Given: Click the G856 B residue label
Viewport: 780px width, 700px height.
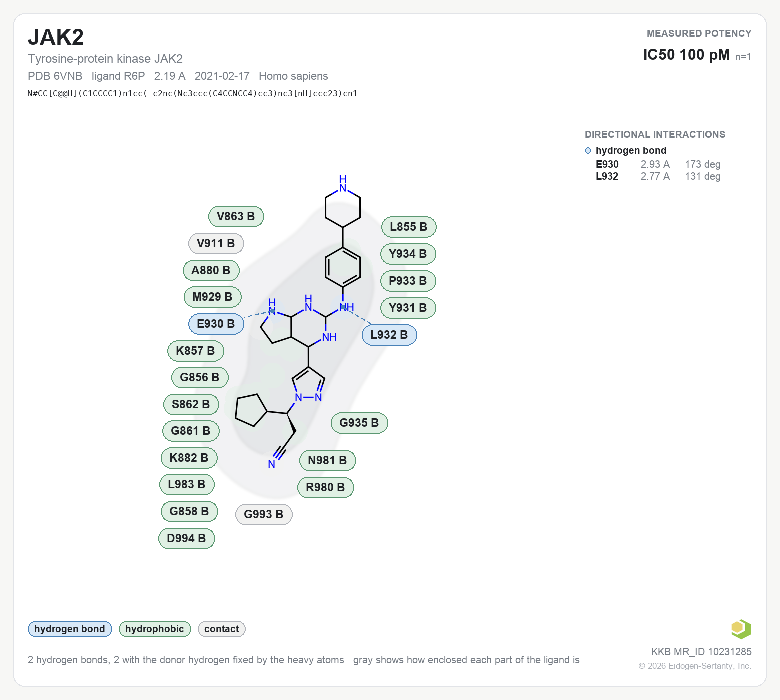Looking at the screenshot, I should coord(200,377).
